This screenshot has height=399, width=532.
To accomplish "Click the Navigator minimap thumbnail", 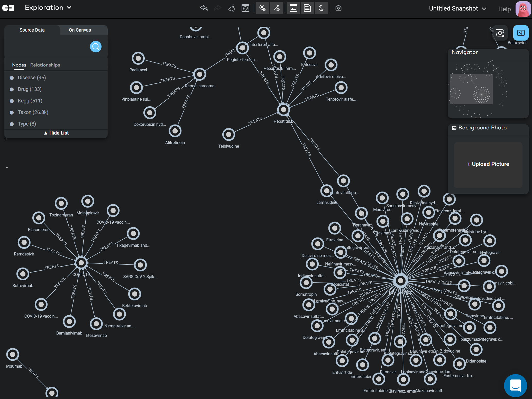I will [x=488, y=89].
